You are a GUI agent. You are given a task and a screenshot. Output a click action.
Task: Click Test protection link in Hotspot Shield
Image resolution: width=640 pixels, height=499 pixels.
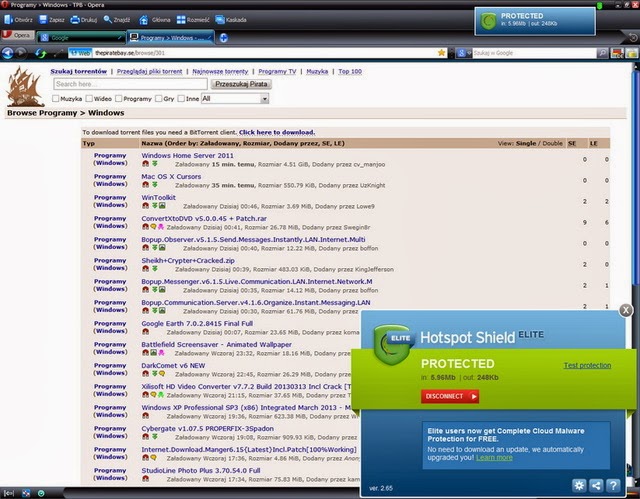[x=587, y=365]
